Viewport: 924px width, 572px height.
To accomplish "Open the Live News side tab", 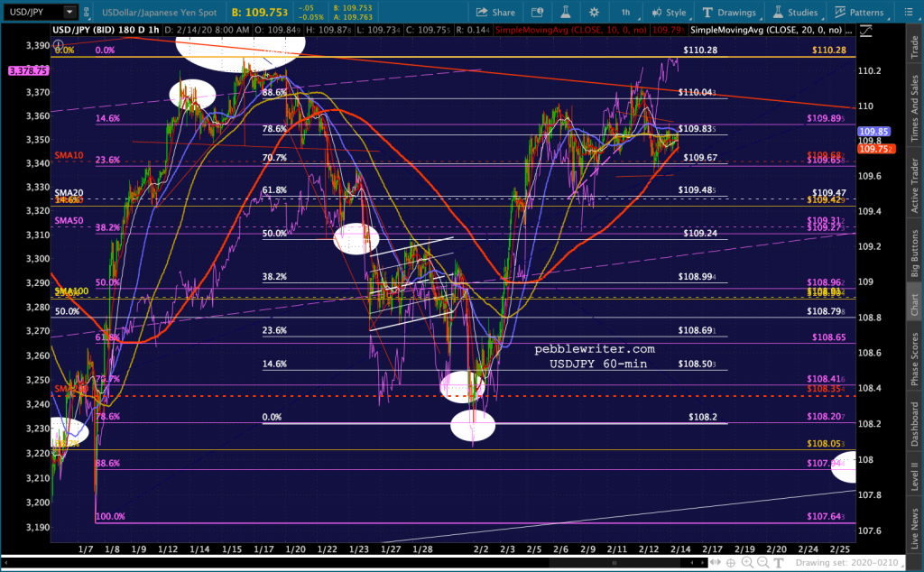I will tap(915, 527).
